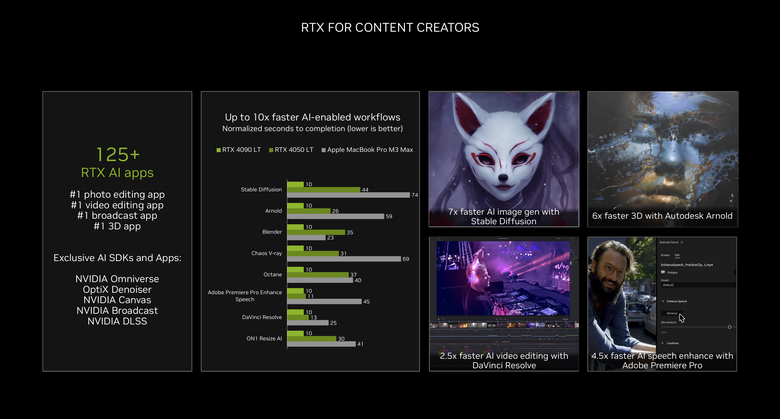Expand the Loudness section in Premiere panel
The width and height of the screenshot is (780, 419).
(663, 343)
